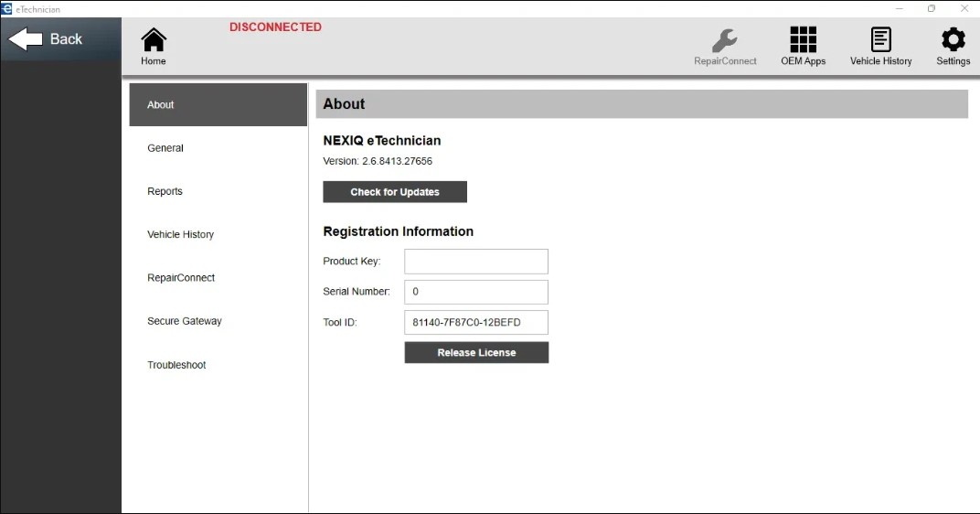The width and height of the screenshot is (980, 514).
Task: Click the Back arrow icon
Action: 26,39
